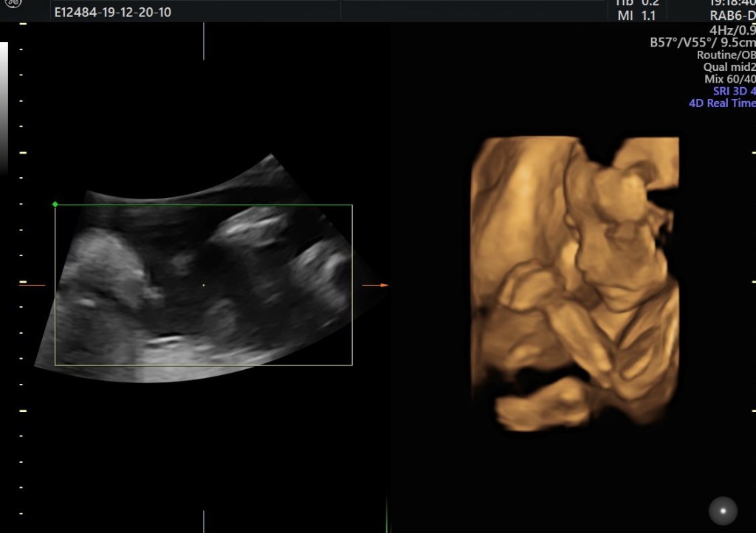Click the 4Hz/0.9 frame rate readout
Viewport: 756px width, 533px height.
[x=732, y=30]
